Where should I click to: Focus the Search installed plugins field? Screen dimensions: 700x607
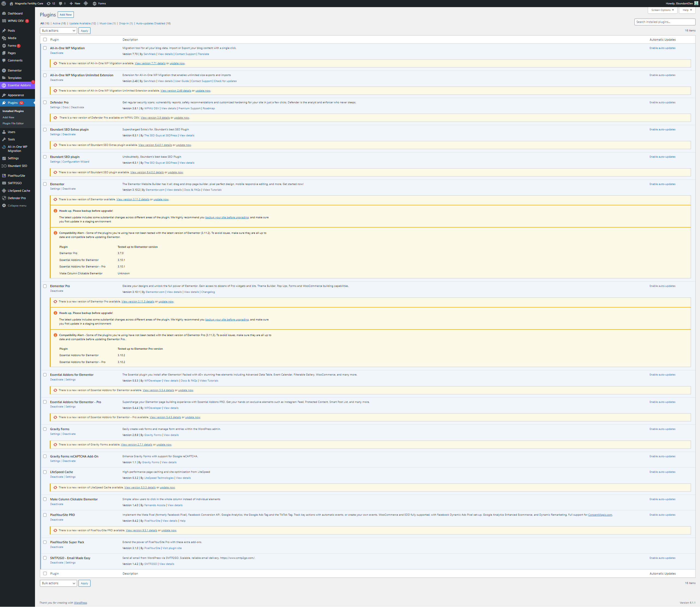pos(664,22)
